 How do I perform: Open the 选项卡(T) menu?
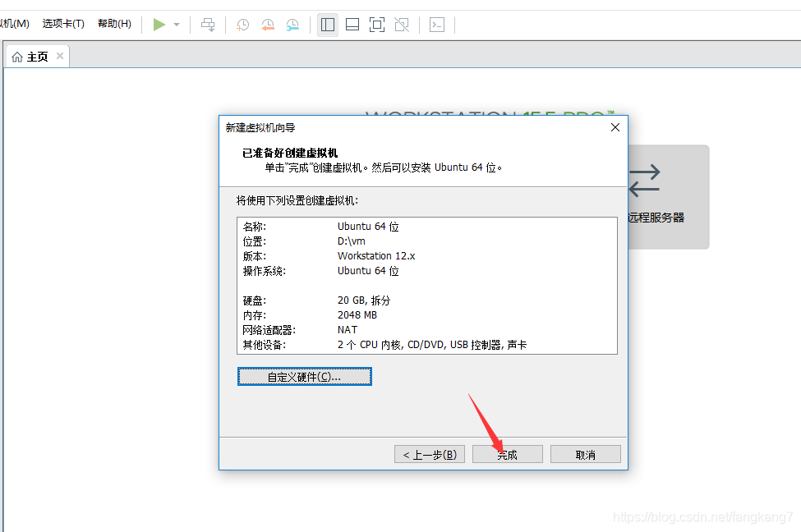coord(63,24)
